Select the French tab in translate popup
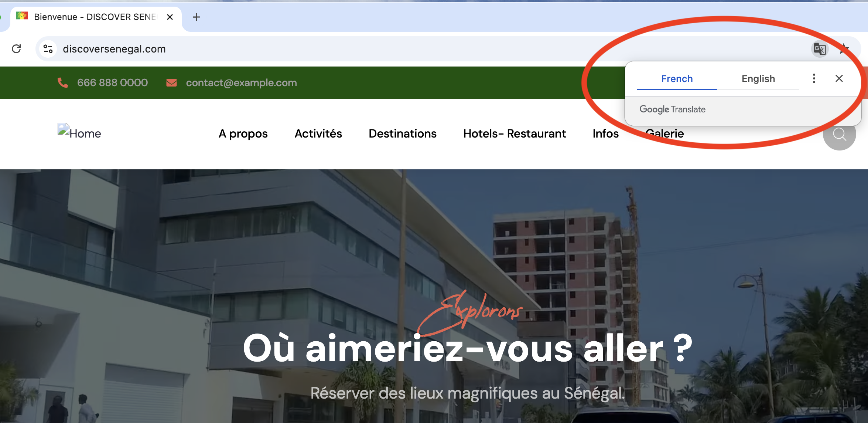The image size is (868, 423). (x=677, y=79)
